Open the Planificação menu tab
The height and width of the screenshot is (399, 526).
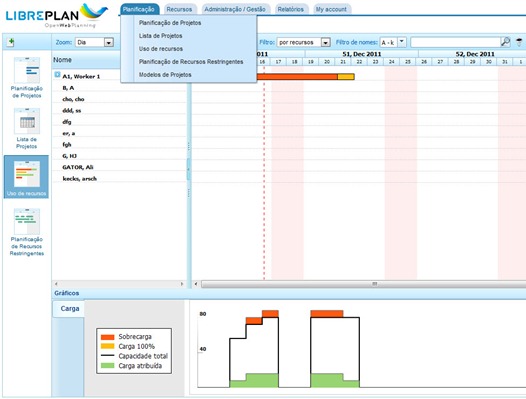pos(139,9)
